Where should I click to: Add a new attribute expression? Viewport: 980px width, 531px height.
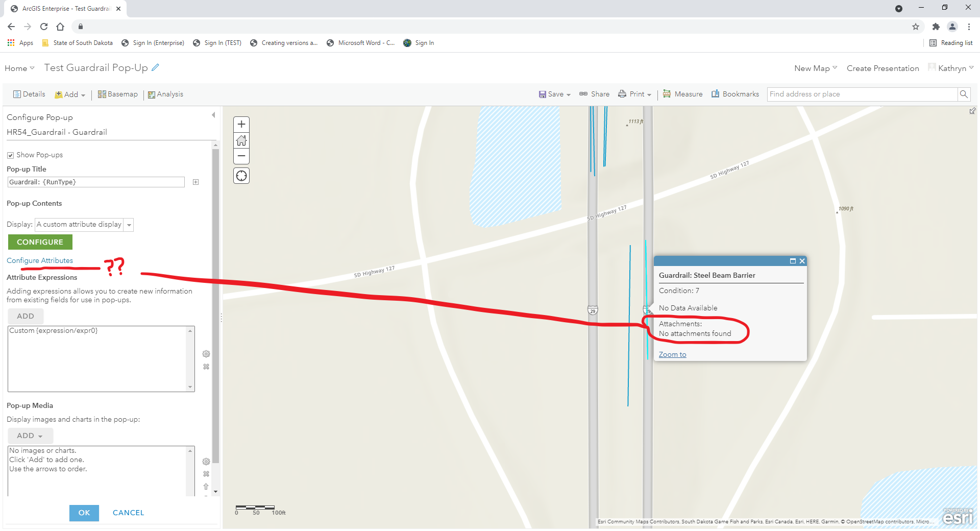(x=26, y=316)
